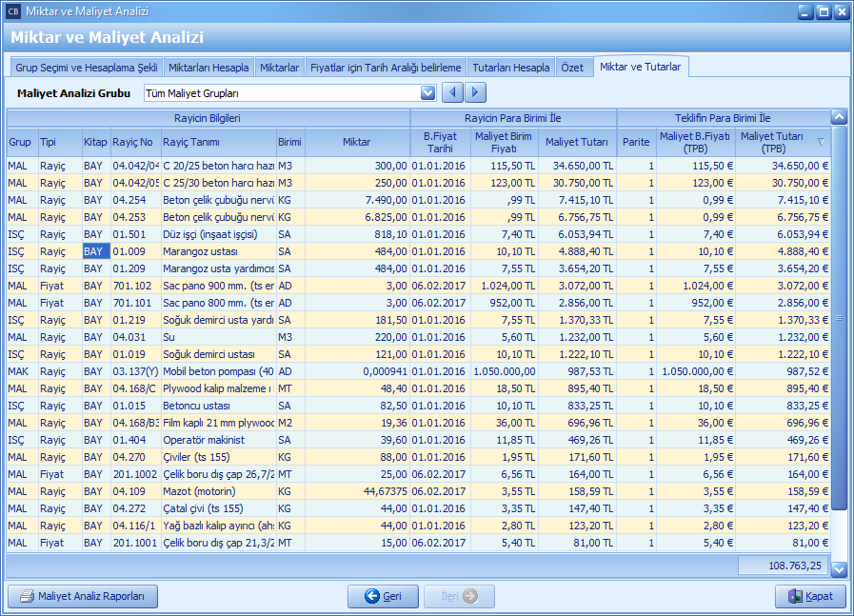Viewport: 854px width, 616px height.
Task: Open the Özet tab
Action: pos(572,68)
